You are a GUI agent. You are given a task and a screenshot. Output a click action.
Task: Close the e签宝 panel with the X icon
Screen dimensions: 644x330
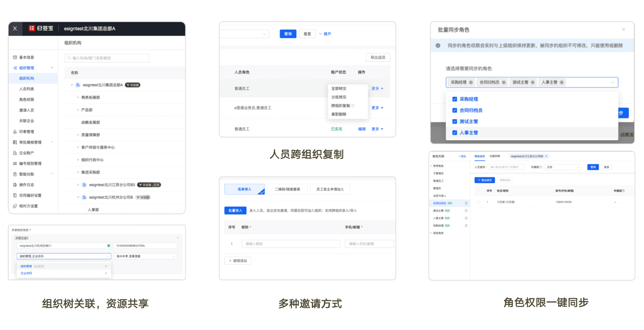[x=15, y=28]
